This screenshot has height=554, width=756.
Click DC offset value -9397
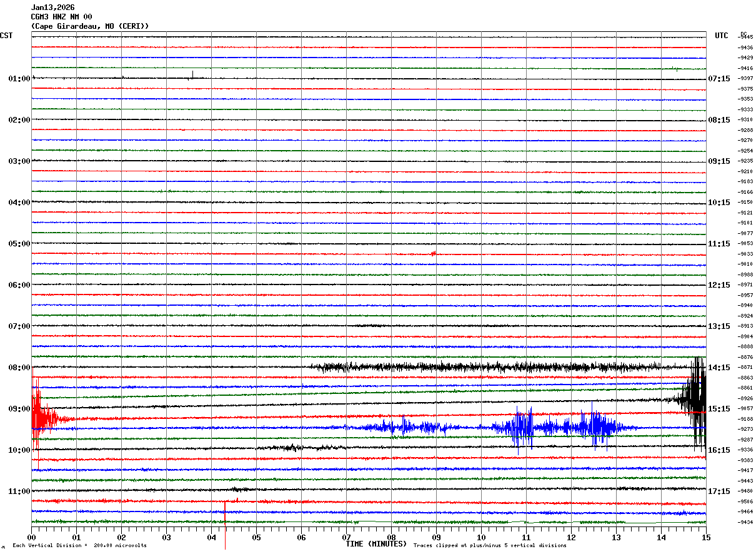746,79
